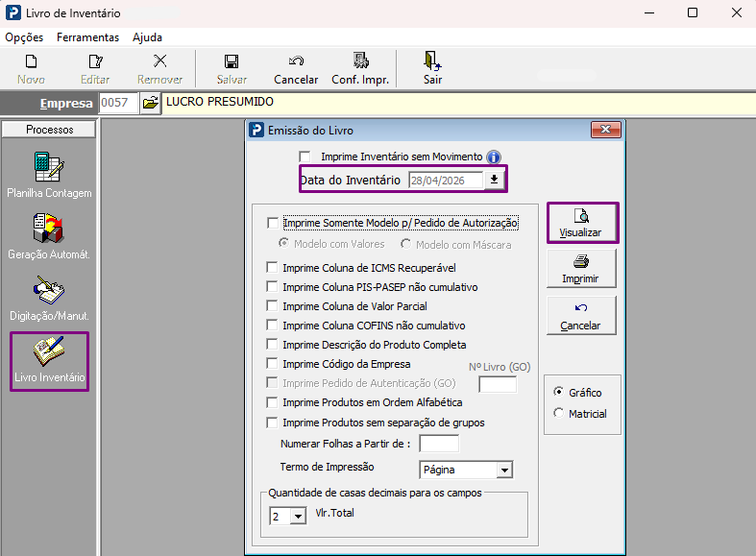Open Livro Inventário process
This screenshot has width=756, height=556.
[49, 361]
